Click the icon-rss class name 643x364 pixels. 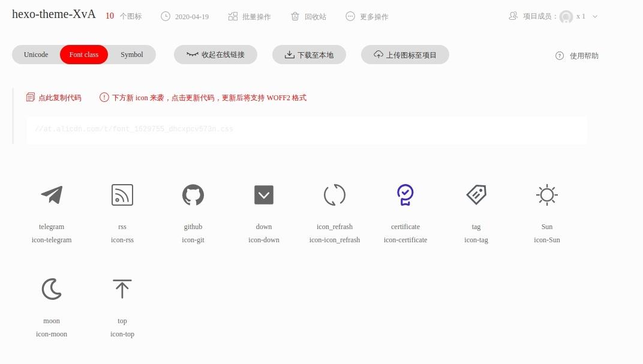122,240
